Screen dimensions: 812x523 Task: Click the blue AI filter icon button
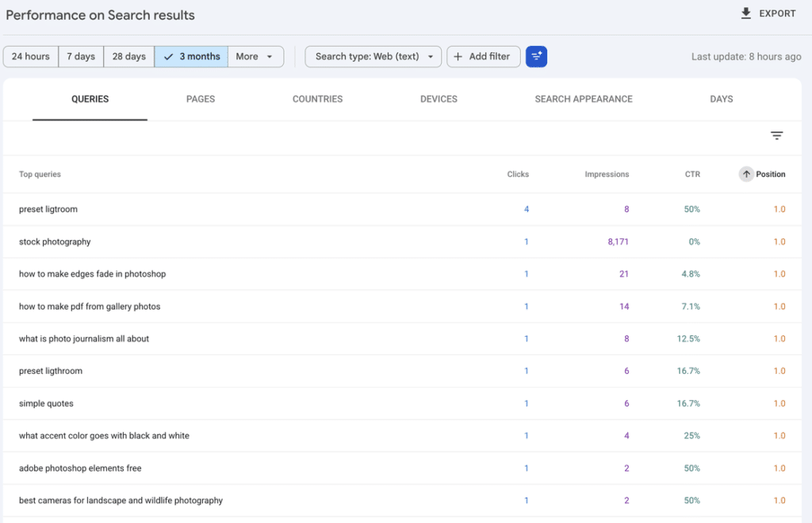(x=537, y=56)
